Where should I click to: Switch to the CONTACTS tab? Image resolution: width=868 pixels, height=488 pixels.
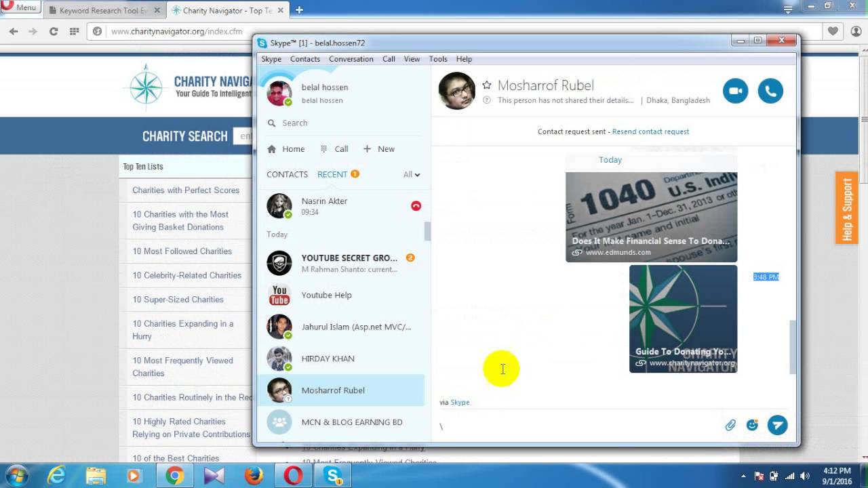287,174
